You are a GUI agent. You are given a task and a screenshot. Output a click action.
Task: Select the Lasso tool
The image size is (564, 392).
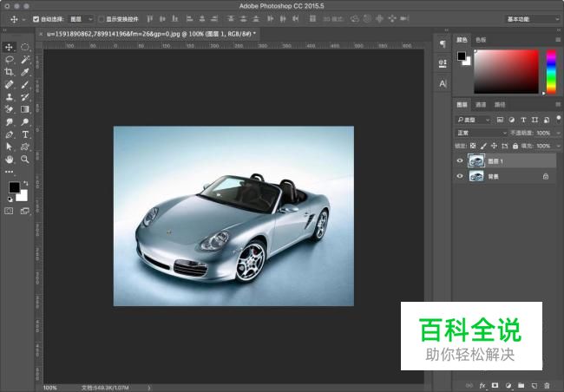pos(10,60)
